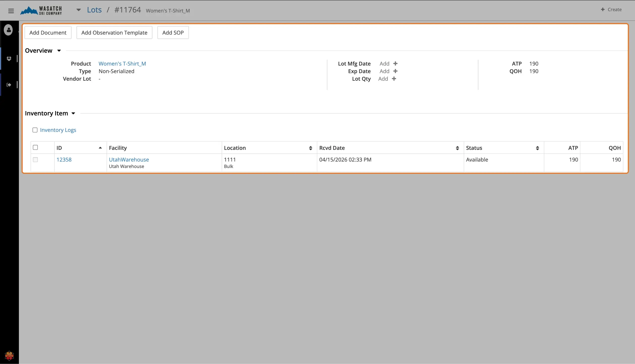Click the Wasatch Ski Company logo
This screenshot has height=364, width=635.
41,11
